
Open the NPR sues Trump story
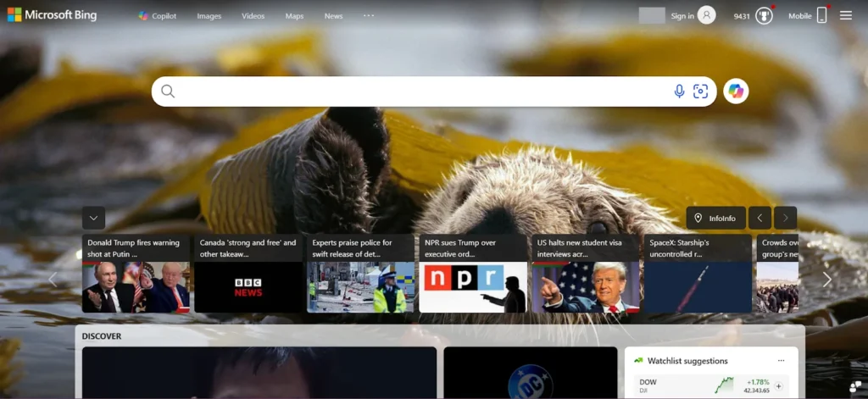click(x=473, y=274)
